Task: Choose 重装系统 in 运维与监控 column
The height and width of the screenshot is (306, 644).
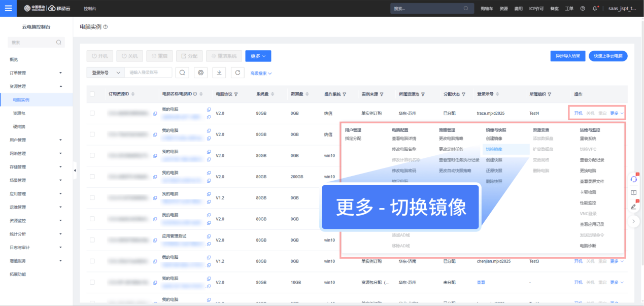Action: [x=588, y=139]
